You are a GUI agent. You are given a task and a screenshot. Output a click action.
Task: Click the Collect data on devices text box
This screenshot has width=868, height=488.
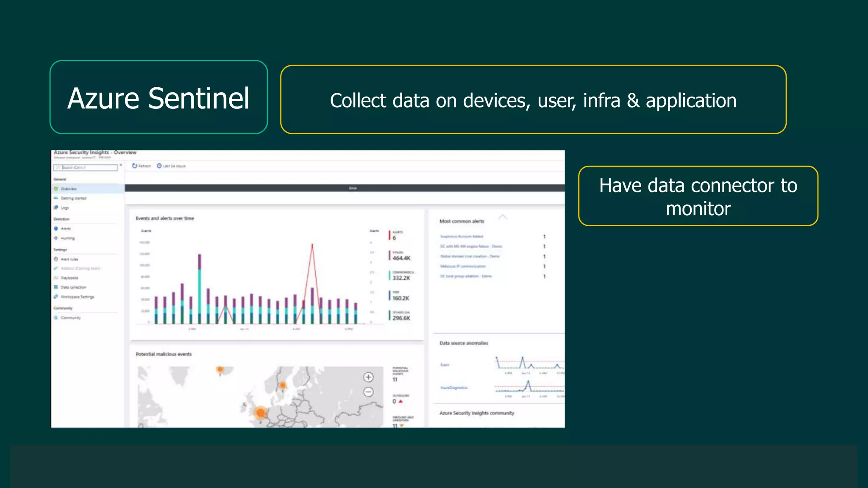click(x=533, y=100)
